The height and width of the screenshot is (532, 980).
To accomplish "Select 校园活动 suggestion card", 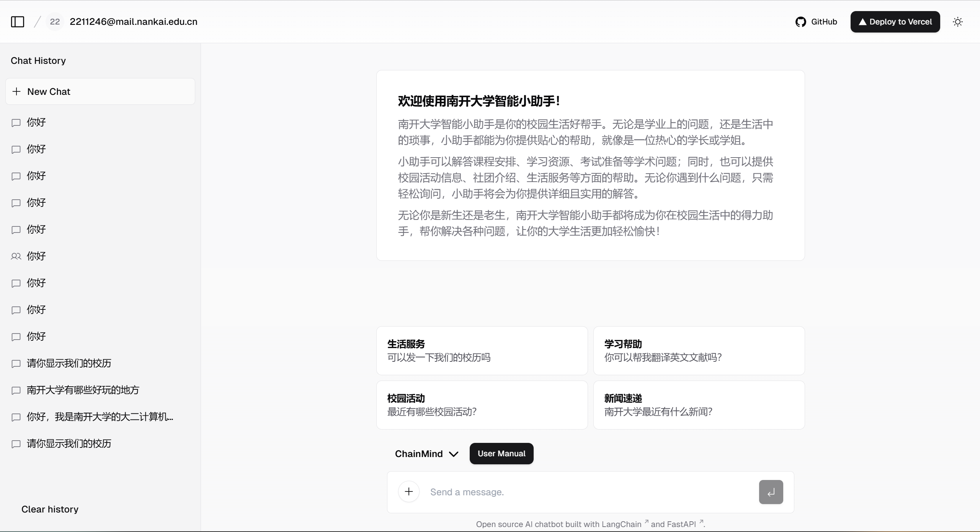I will [x=482, y=405].
